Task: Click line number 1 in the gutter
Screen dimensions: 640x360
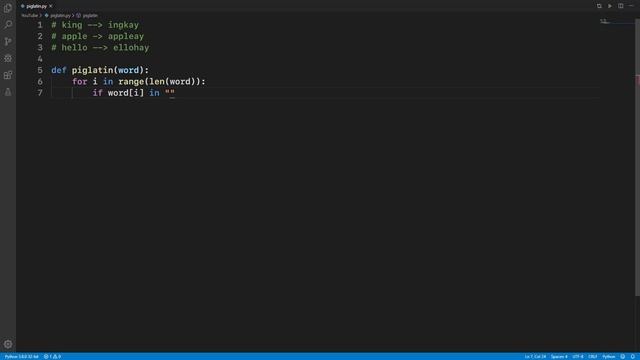Action: pyautogui.click(x=40, y=25)
